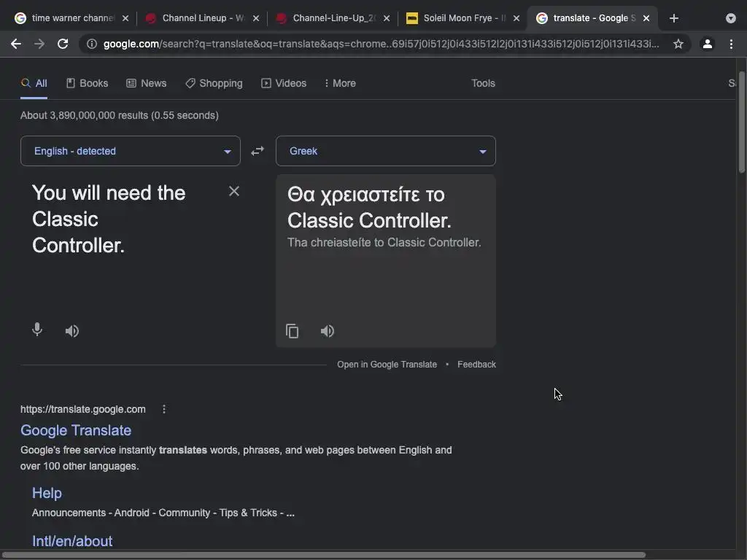Listen to the English source text

(72, 331)
